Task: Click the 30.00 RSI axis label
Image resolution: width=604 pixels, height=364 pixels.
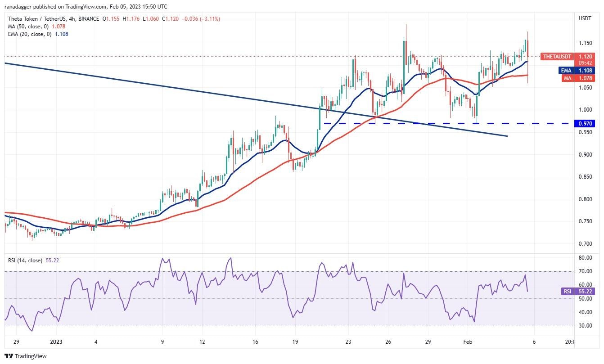Action: [585, 325]
